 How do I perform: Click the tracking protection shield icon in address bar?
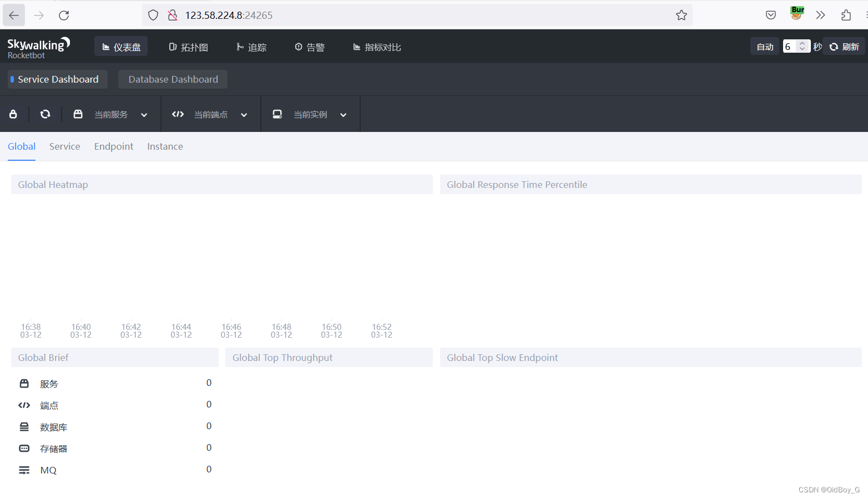coord(153,15)
